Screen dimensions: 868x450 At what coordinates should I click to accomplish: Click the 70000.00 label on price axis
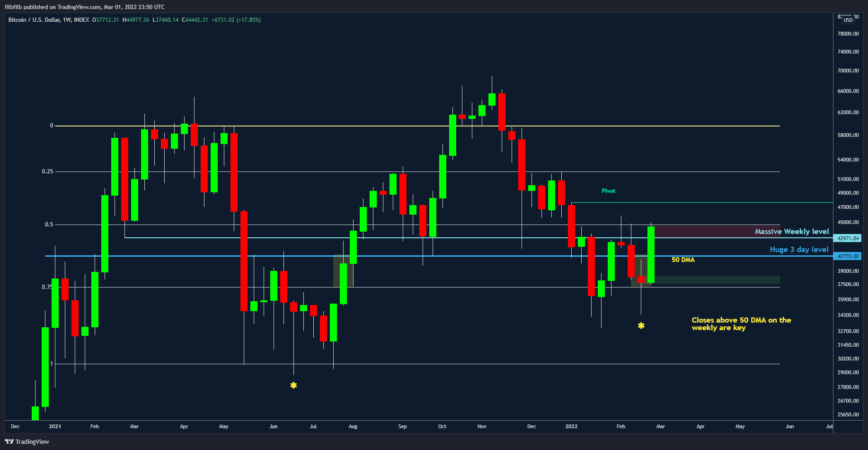click(848, 71)
